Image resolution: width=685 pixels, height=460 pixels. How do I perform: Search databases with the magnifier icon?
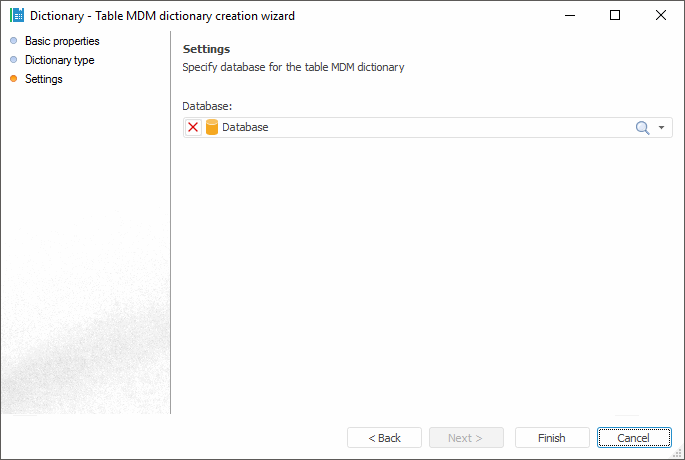643,128
